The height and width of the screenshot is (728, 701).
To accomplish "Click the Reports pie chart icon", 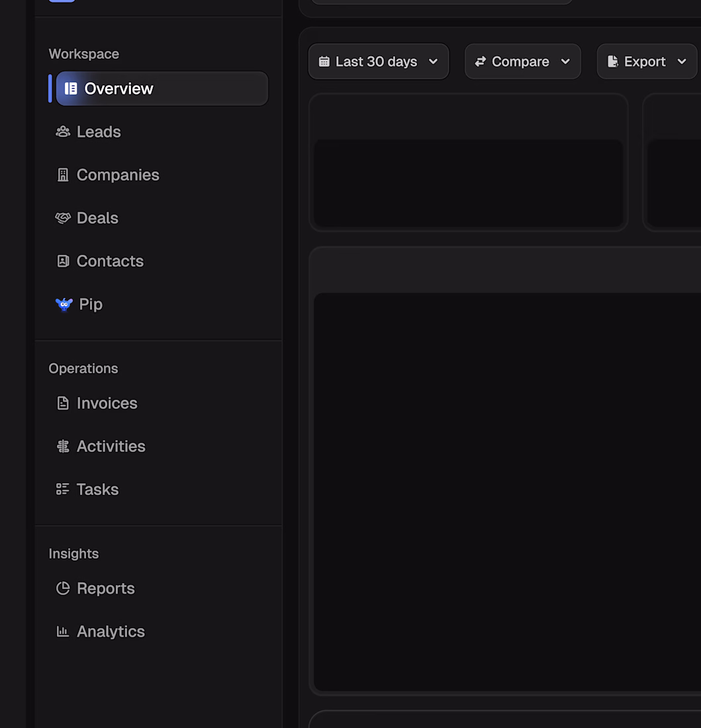I will point(63,588).
